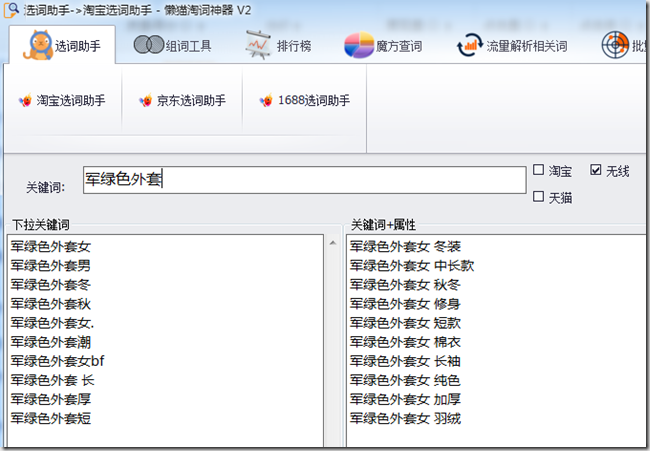The width and height of the screenshot is (650, 451).
Task: Uncheck the 无线 checkbox
Action: (x=596, y=171)
